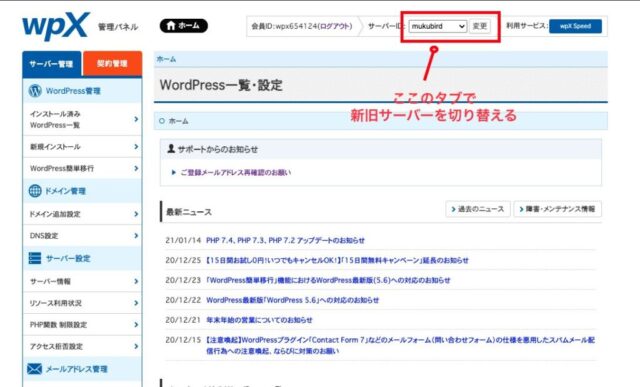The image size is (640, 387).
Task: Click the chevron beside 新規インストール
Action: pos(136,147)
